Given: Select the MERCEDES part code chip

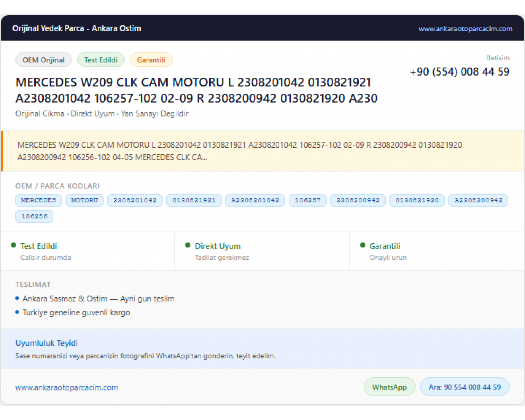Looking at the screenshot, I should [38, 201].
